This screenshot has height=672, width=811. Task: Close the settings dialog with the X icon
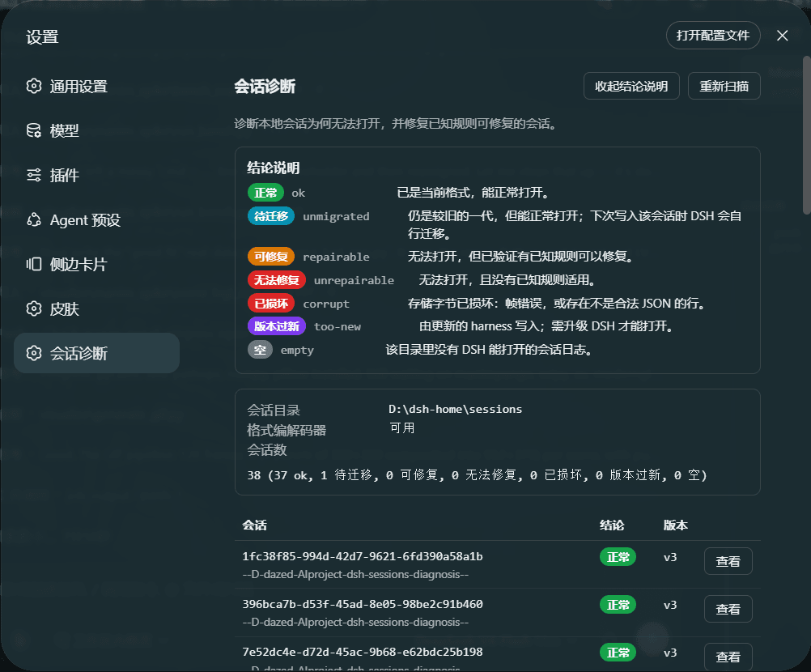tap(782, 35)
